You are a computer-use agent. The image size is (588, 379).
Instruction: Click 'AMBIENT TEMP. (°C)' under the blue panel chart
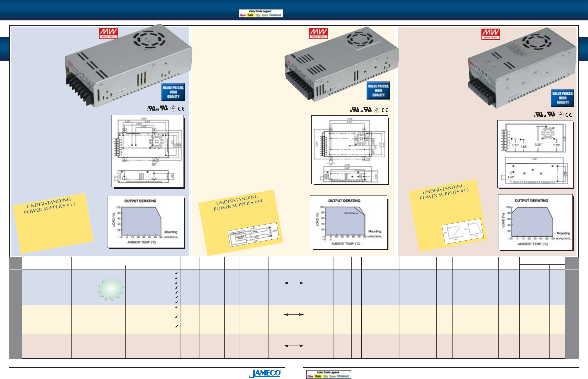(x=142, y=242)
